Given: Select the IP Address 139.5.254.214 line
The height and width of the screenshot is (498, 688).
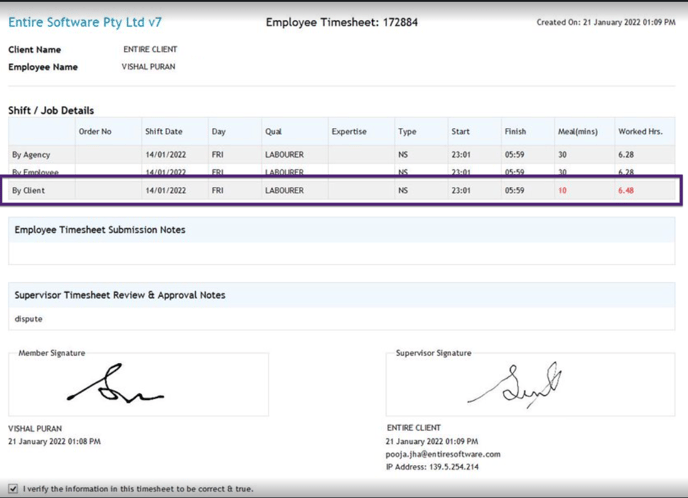Looking at the screenshot, I should click(x=432, y=467).
